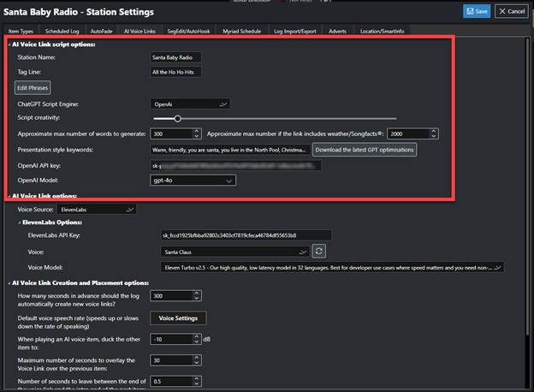This screenshot has height=392, width=534.
Task: Decrease the seconds in advance value
Action: 197,299
